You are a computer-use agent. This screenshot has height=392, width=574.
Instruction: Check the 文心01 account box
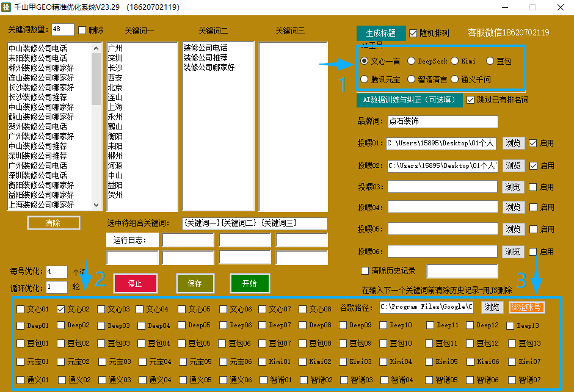[21, 309]
